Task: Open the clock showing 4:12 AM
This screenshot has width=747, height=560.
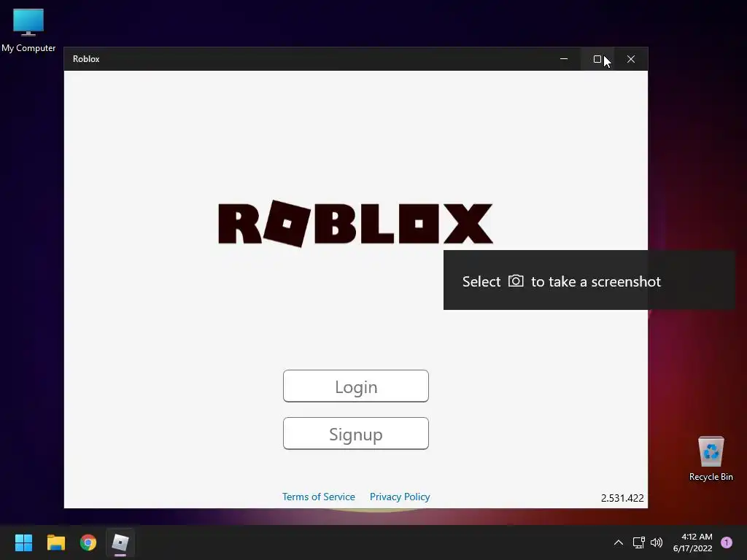Action: (692, 542)
